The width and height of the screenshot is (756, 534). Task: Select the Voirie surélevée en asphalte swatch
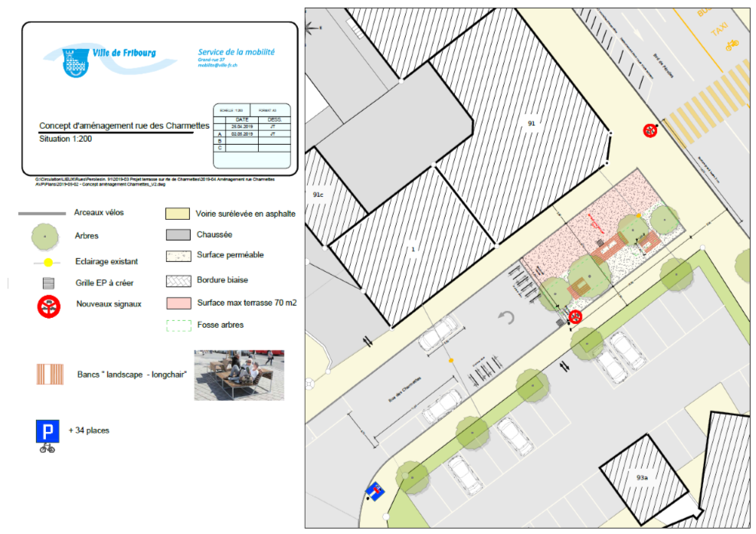178,214
